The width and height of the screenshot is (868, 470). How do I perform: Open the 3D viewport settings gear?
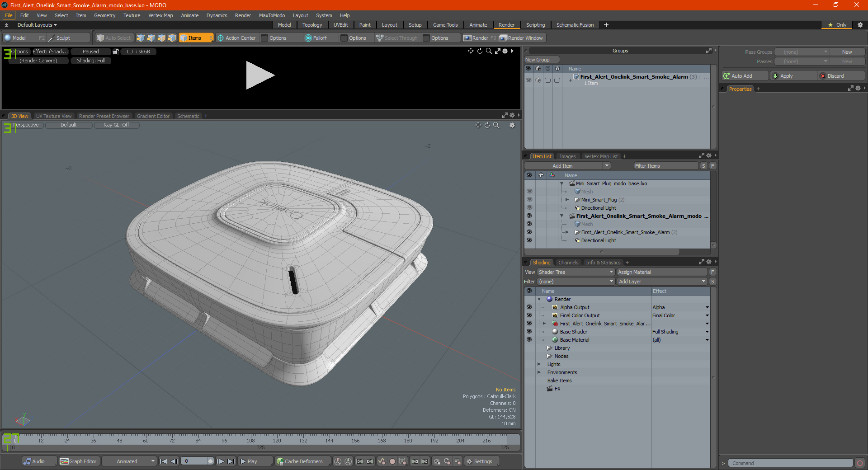click(512, 125)
